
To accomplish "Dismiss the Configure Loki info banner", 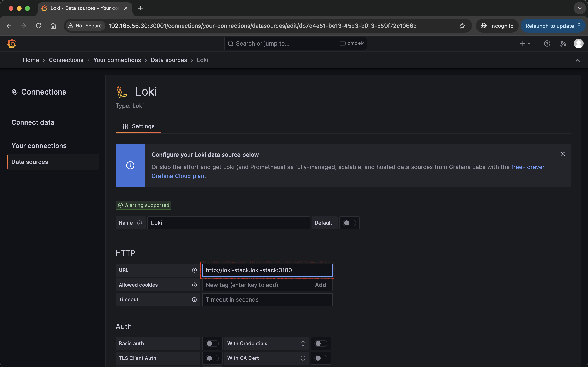I will (x=562, y=154).
